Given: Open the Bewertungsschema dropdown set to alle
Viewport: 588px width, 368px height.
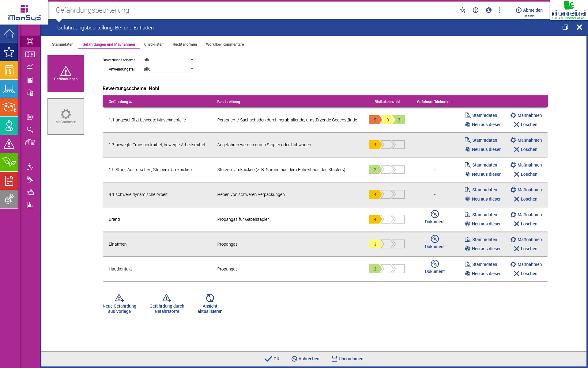Looking at the screenshot, I should coord(168,59).
